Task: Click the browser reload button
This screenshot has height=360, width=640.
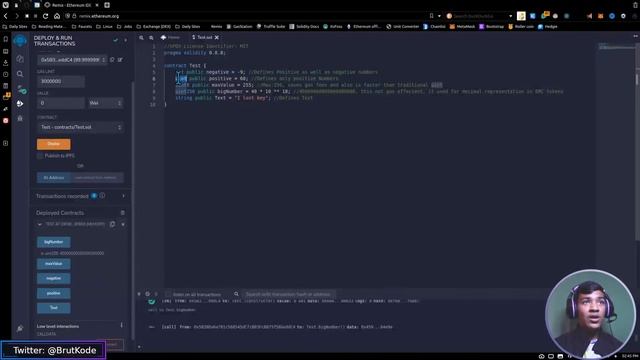Action: click(x=45, y=16)
